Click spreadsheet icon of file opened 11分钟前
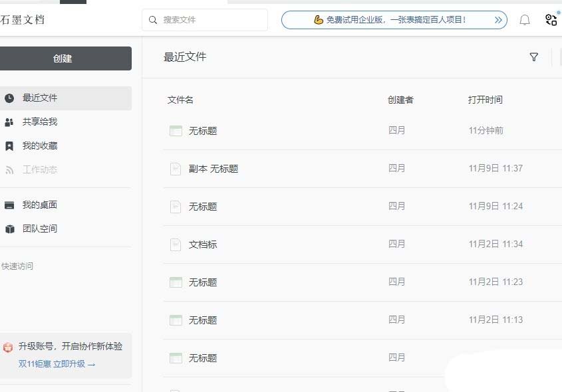 point(176,131)
